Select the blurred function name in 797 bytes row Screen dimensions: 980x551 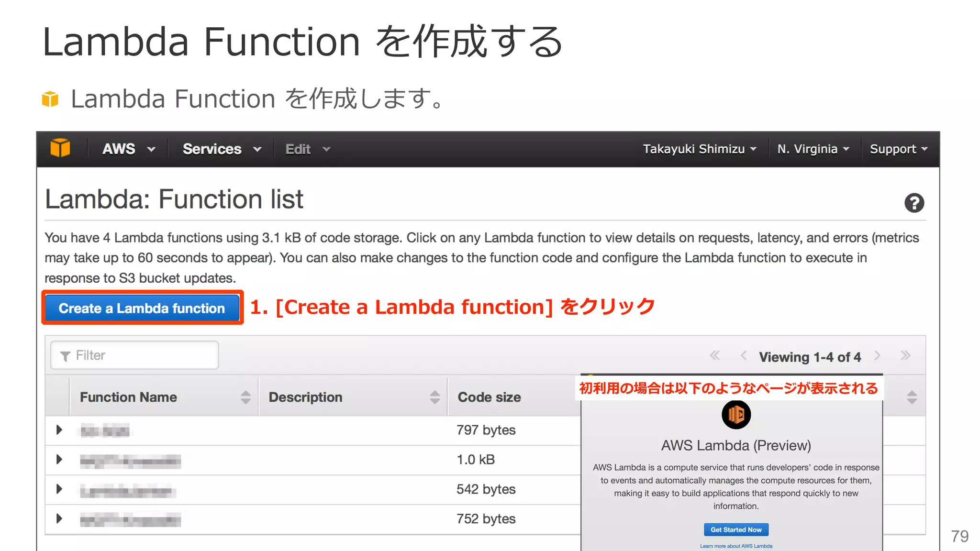[x=105, y=430]
